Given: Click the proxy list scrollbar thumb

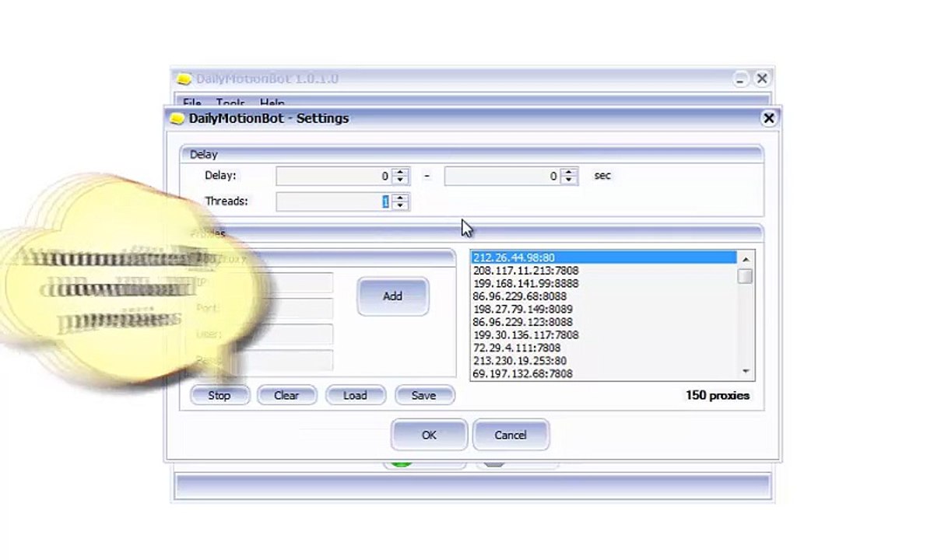Looking at the screenshot, I should pyautogui.click(x=746, y=276).
